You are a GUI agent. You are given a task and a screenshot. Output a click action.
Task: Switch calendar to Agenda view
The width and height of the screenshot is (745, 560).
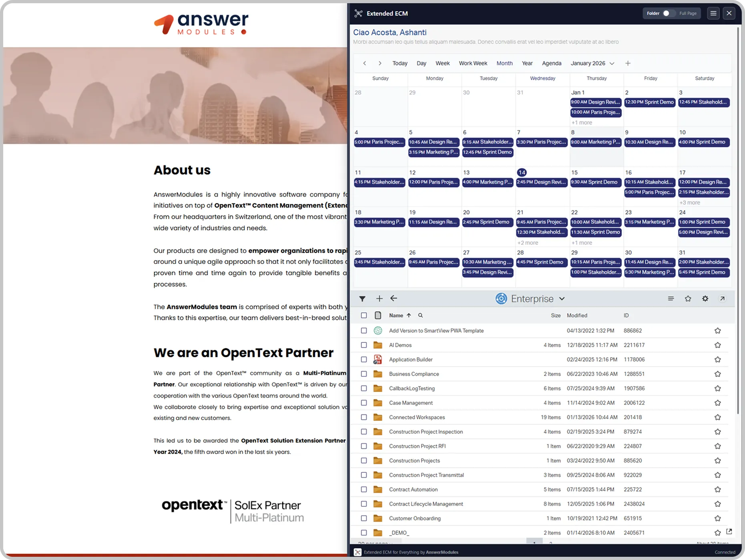[551, 63]
